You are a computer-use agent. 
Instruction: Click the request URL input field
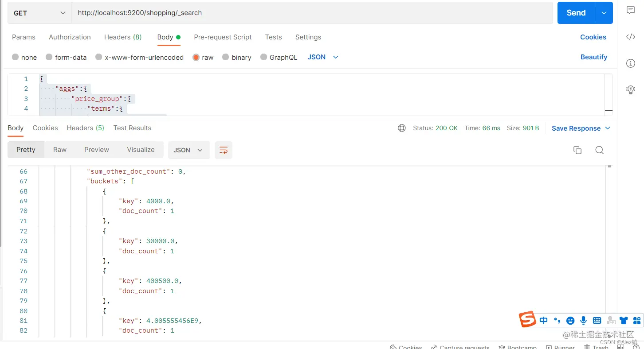click(x=312, y=13)
